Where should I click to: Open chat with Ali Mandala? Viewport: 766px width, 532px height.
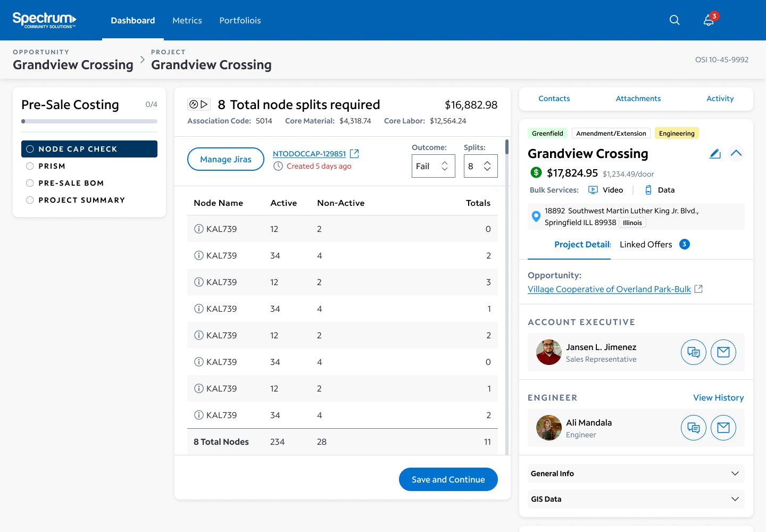click(693, 428)
